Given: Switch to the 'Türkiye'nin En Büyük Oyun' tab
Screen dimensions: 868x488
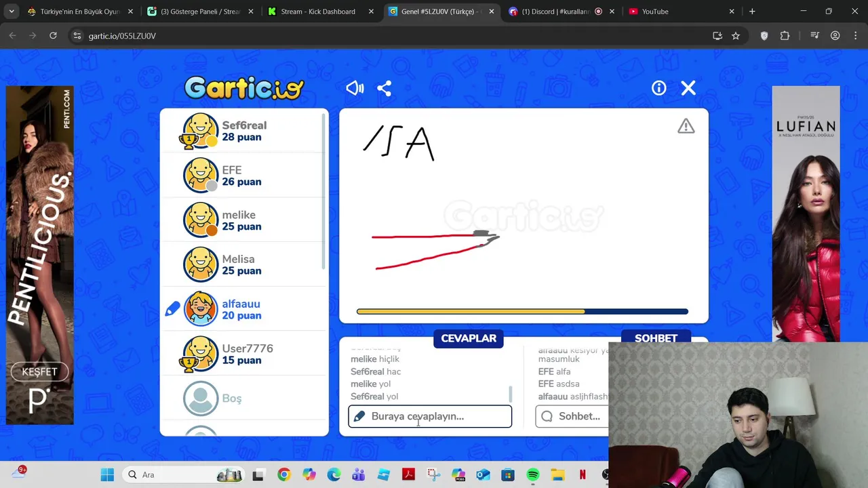Looking at the screenshot, I should tap(79, 12).
